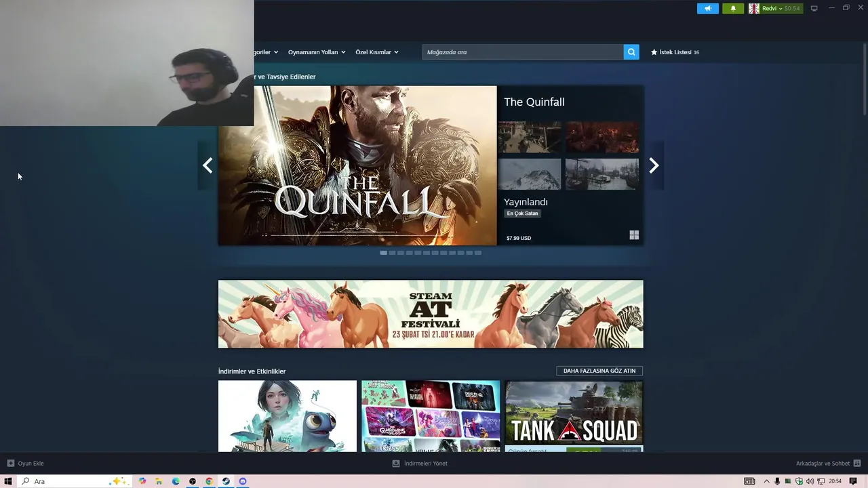This screenshot has width=868, height=488.
Task: Open the Windows Start menu
Action: [8, 481]
